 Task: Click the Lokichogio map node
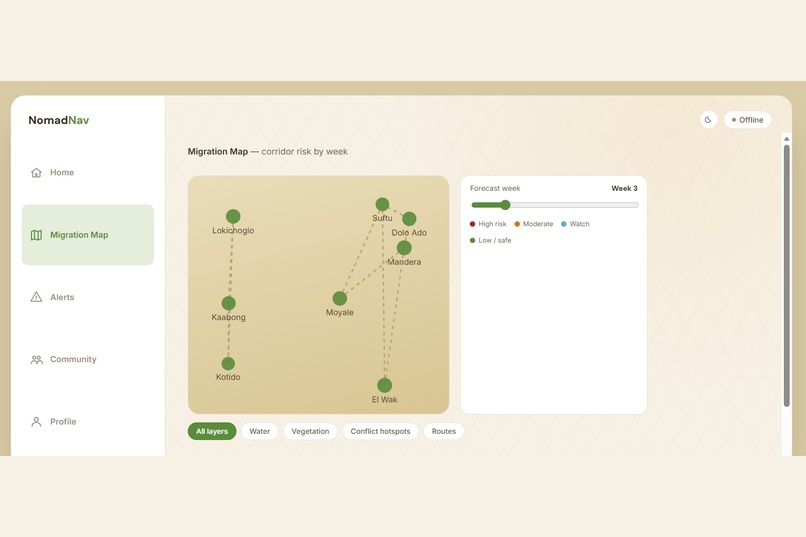[233, 216]
